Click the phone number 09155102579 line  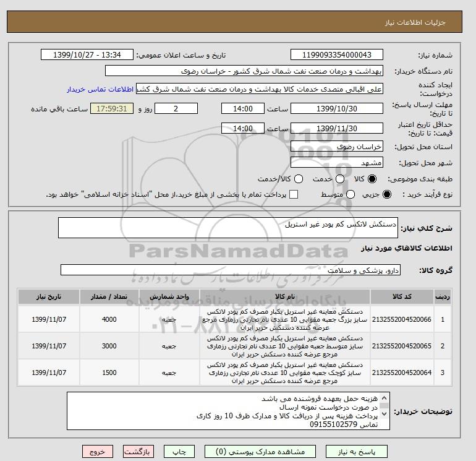pos(344,424)
